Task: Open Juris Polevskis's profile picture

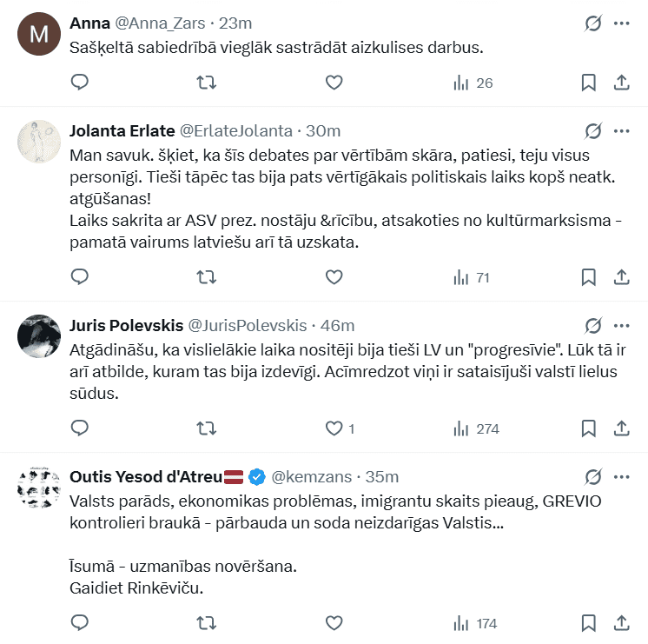Action: [x=38, y=335]
